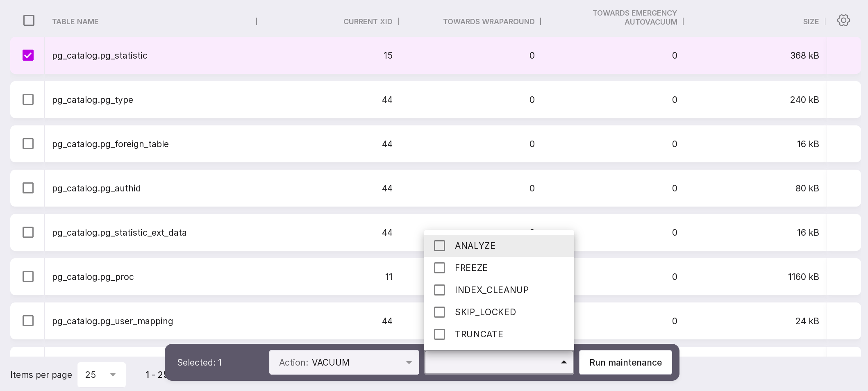Pick the SKIP_LOCKED option
Viewport: 868px width, 391px height.
pos(439,312)
